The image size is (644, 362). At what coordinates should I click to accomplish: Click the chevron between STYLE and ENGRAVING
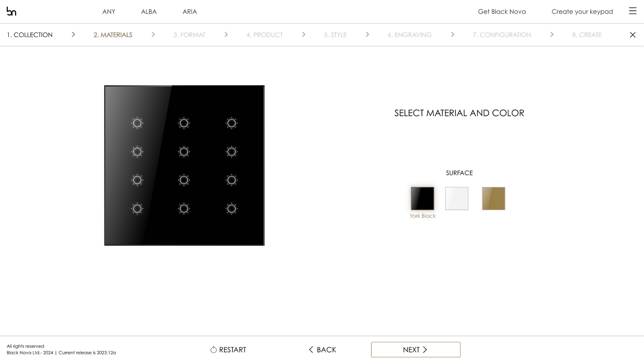(367, 34)
